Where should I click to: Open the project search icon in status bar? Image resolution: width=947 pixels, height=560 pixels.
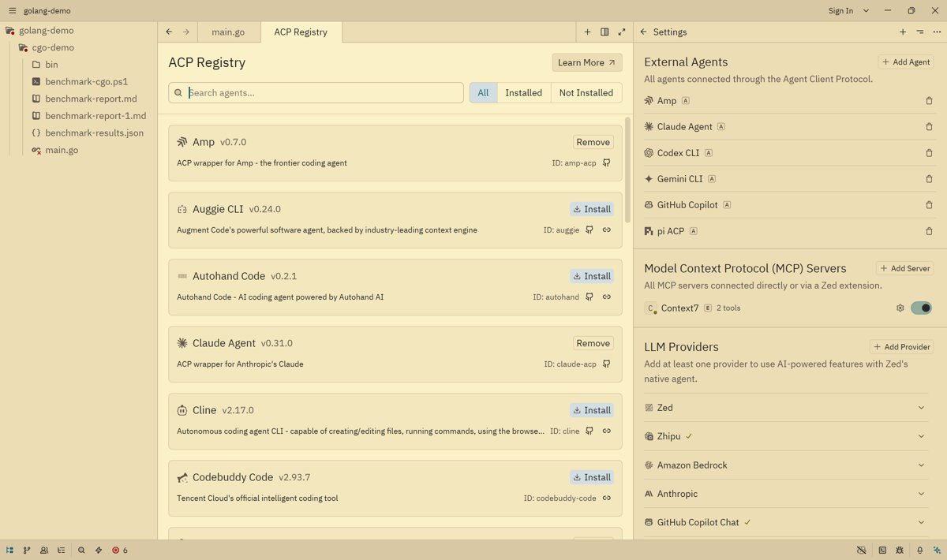click(x=81, y=551)
